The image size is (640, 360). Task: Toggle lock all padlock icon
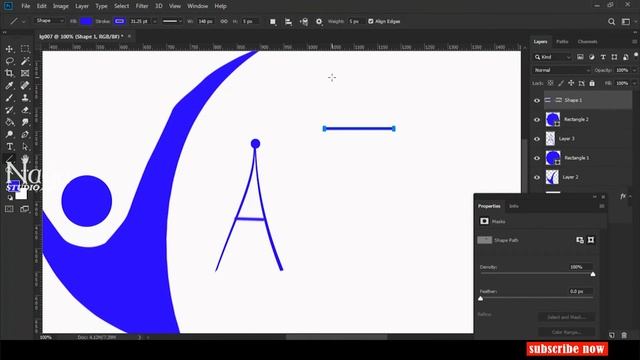pyautogui.click(x=592, y=83)
